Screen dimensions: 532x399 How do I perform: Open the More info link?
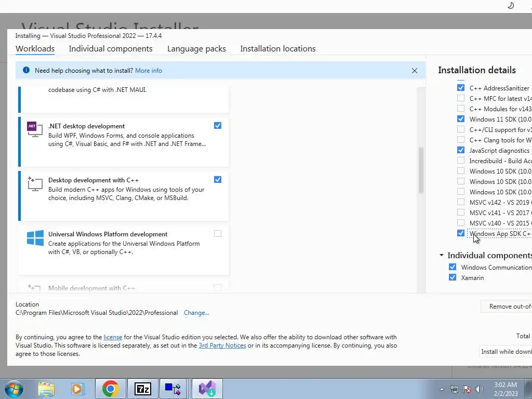149,71
